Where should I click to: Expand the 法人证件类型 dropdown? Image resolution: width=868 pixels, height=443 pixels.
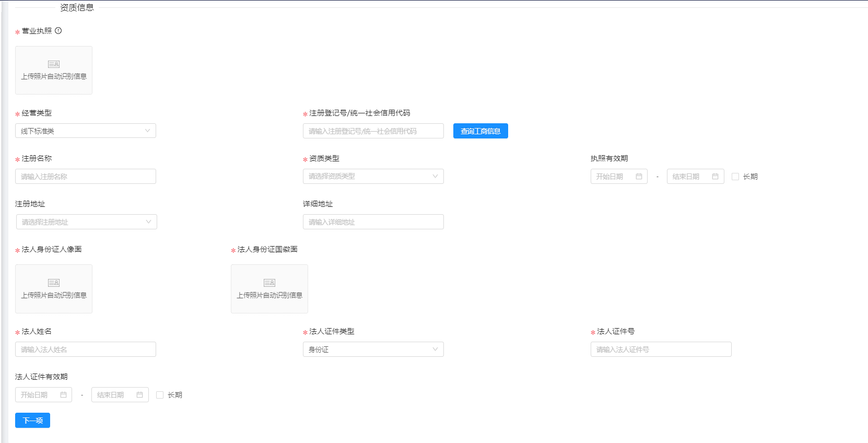[x=373, y=349]
